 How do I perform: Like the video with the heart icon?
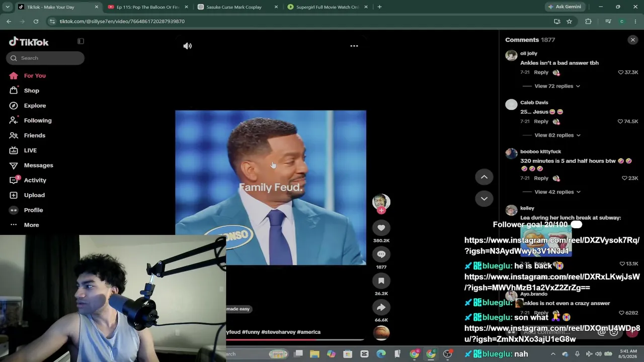381,228
